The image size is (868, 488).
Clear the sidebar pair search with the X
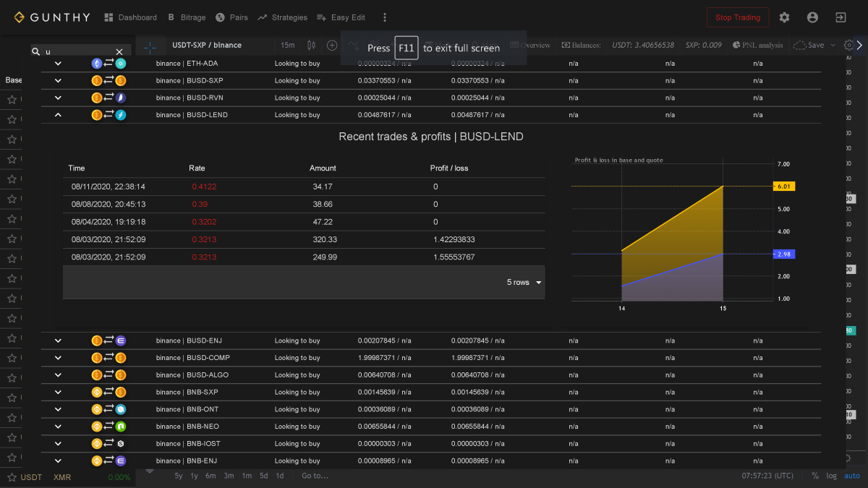coord(119,51)
